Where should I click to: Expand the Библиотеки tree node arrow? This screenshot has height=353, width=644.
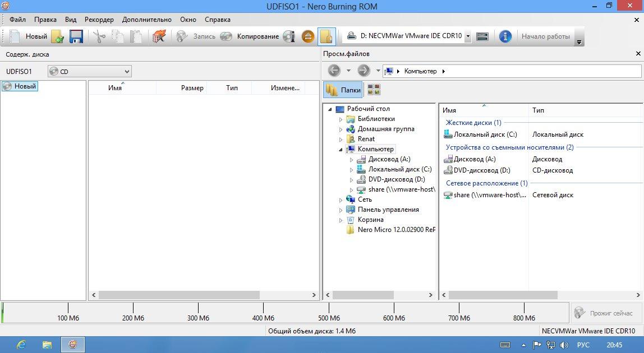341,119
